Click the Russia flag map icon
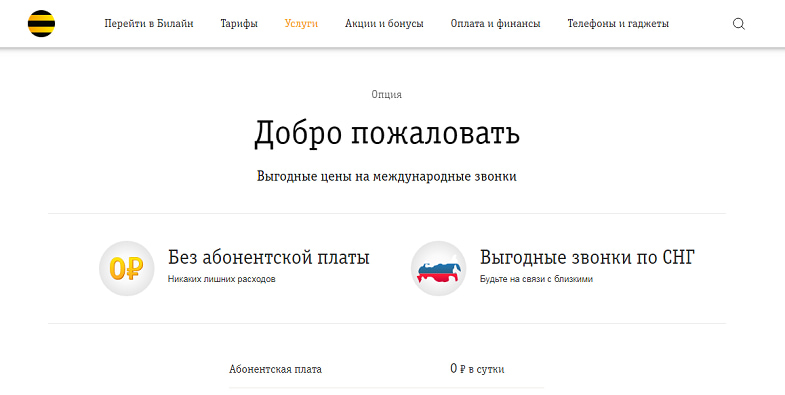This screenshot has height=395, width=785. click(x=439, y=268)
